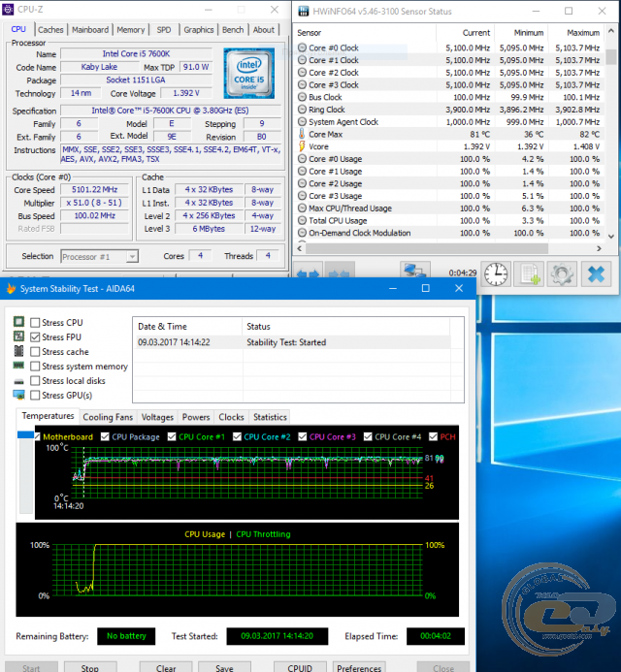
Task: Click the AIDA64 flame title bar icon
Action: point(11,288)
